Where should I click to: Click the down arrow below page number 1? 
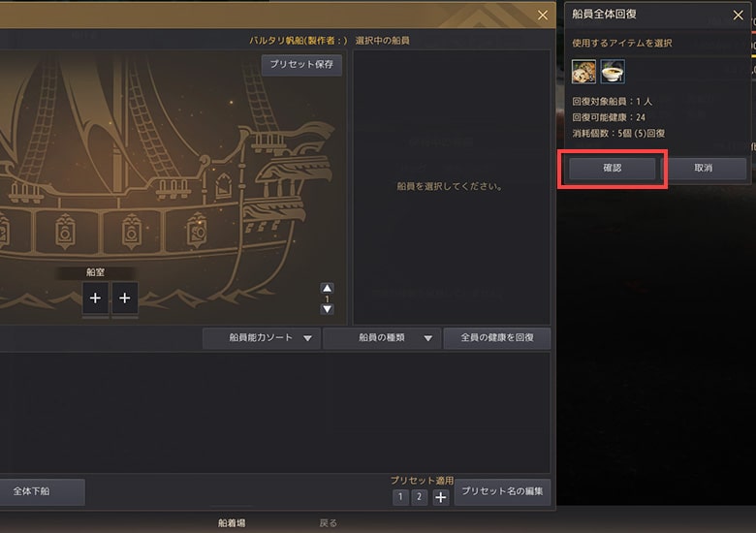point(327,309)
